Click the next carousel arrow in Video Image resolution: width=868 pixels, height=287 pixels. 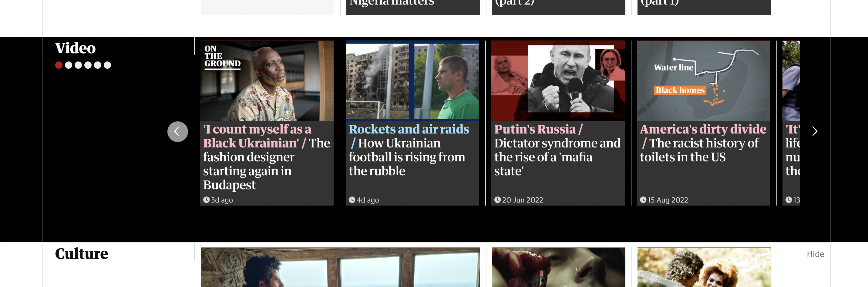pos(815,131)
